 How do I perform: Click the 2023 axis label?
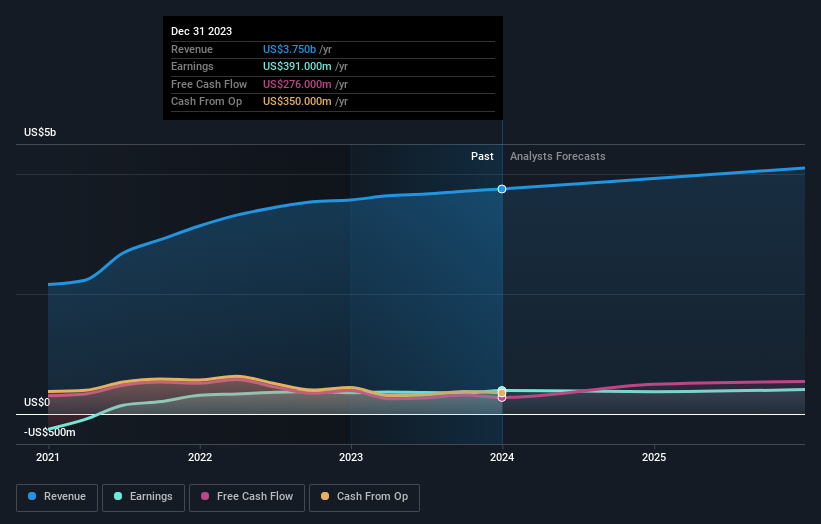pos(351,458)
